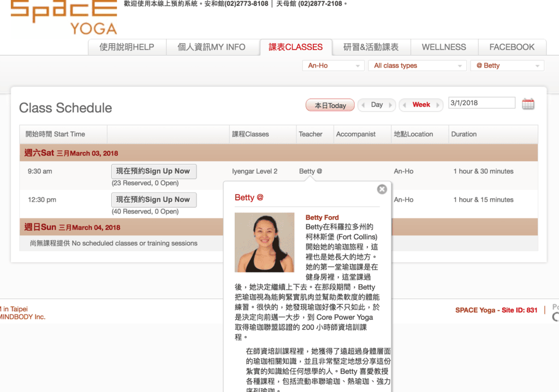The width and height of the screenshot is (559, 392).
Task: Go to the FACEBOOK tab
Action: [512, 47]
